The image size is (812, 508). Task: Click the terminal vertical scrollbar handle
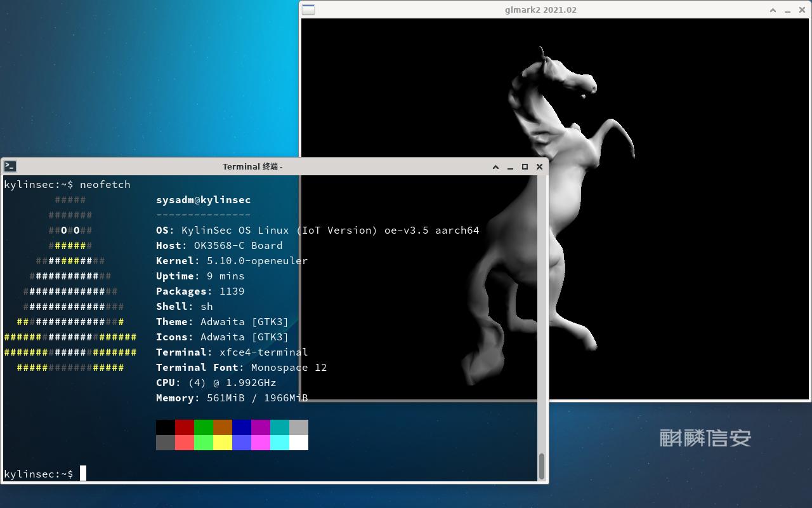pyautogui.click(x=542, y=467)
